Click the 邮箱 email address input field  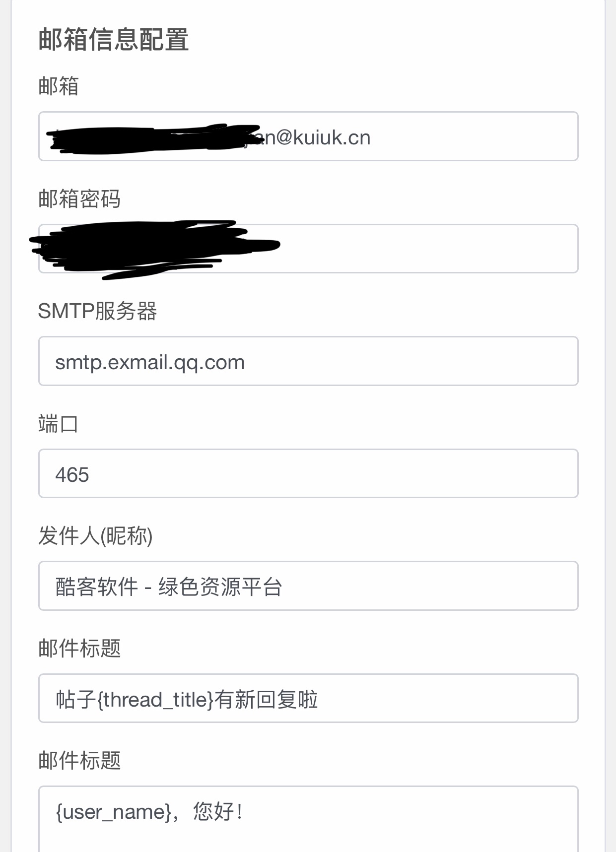pos(308,136)
